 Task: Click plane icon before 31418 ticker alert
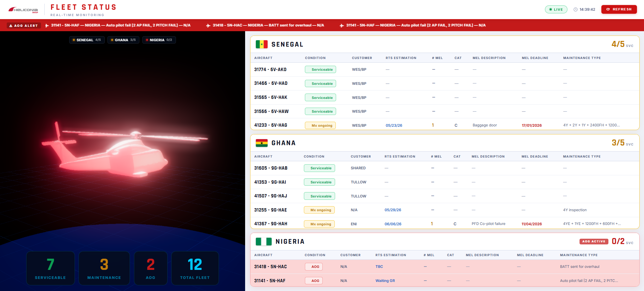pos(208,25)
